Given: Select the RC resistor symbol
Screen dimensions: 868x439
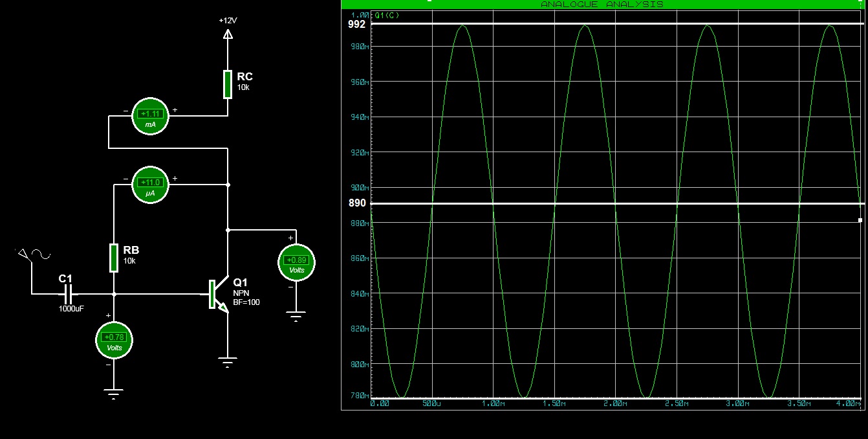Looking at the screenshot, I should (x=227, y=84).
